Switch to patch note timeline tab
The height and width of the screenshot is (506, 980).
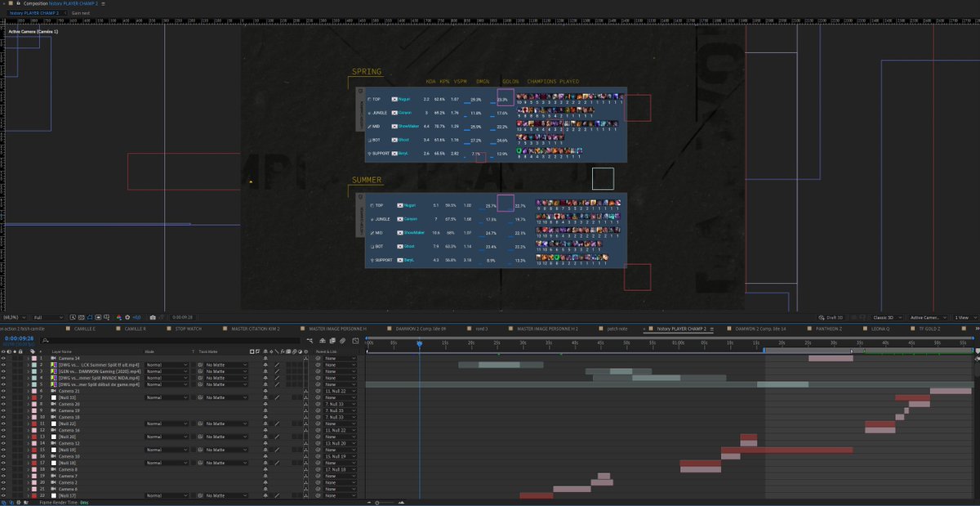click(x=617, y=328)
